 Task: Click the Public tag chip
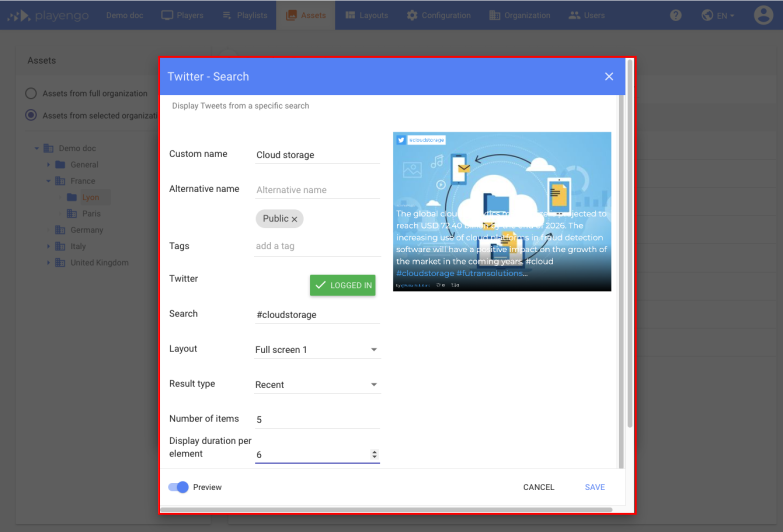click(x=279, y=219)
